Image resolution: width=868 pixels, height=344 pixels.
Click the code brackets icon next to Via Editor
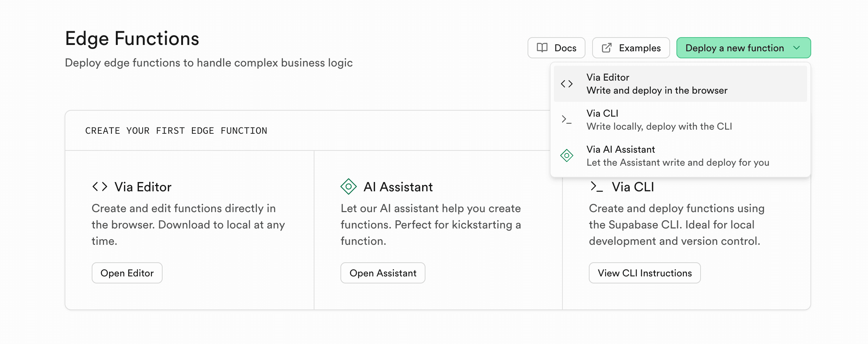[x=567, y=83]
